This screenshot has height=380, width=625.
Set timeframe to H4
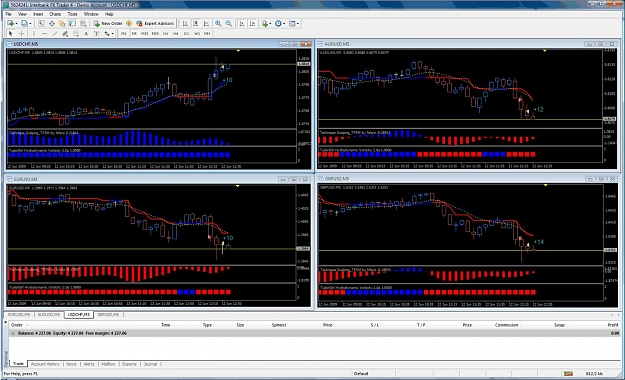176,33
